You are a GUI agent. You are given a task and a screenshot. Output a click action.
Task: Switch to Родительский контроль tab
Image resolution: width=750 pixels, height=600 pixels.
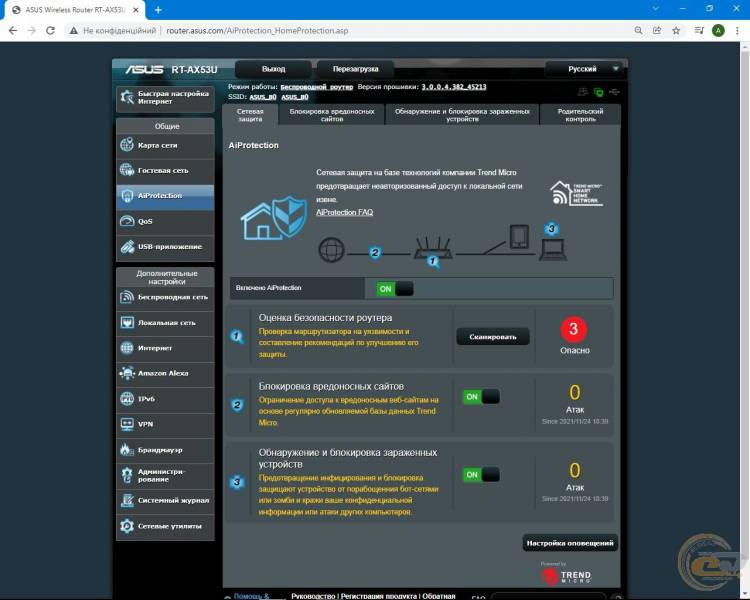click(580, 115)
